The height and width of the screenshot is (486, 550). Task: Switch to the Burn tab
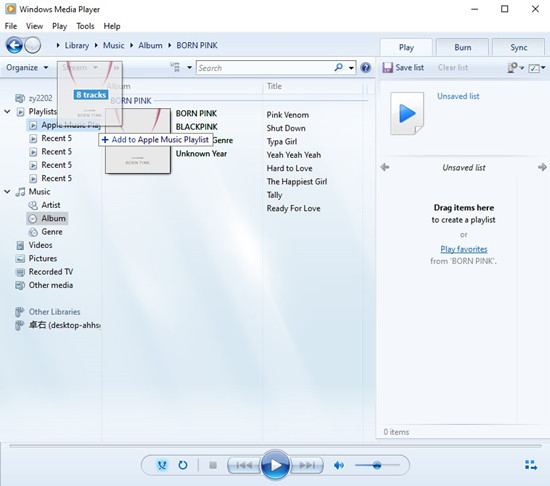[x=462, y=47]
